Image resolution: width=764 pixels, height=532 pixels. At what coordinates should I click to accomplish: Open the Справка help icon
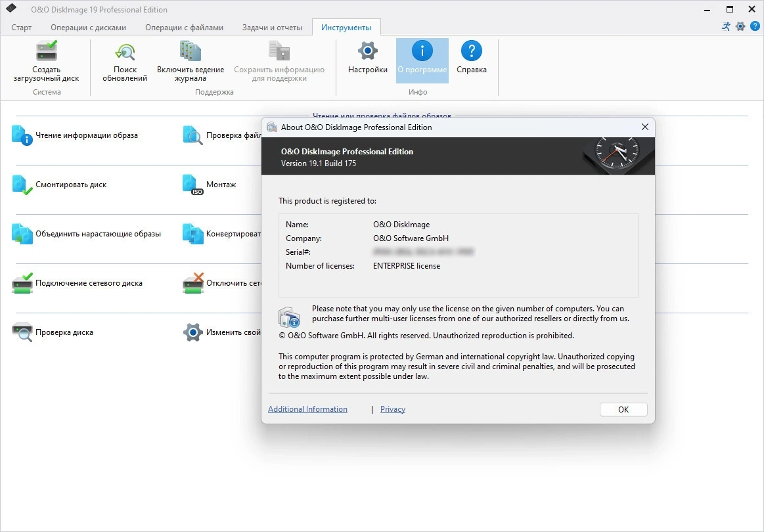(471, 51)
